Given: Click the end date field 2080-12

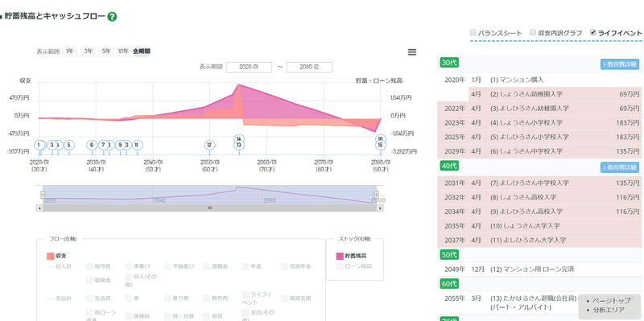Looking at the screenshot, I should click(x=309, y=68).
